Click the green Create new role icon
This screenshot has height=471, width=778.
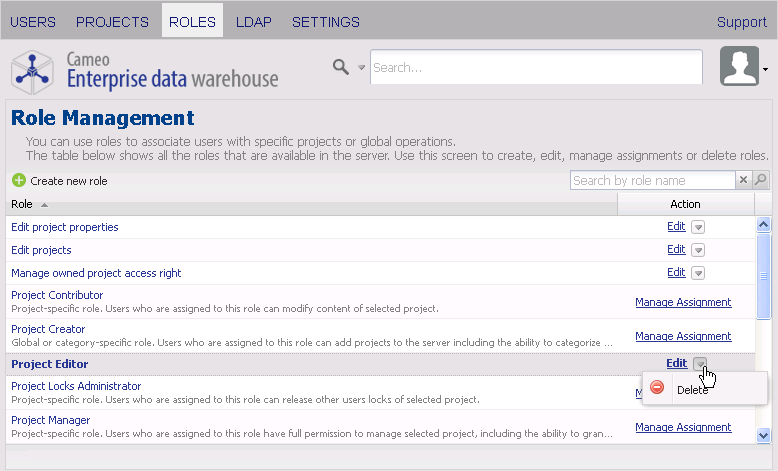(x=19, y=181)
